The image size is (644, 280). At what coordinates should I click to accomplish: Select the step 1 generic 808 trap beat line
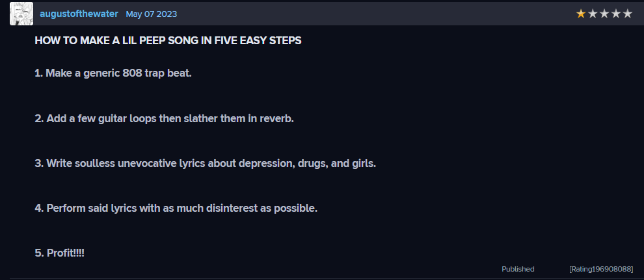tap(113, 73)
